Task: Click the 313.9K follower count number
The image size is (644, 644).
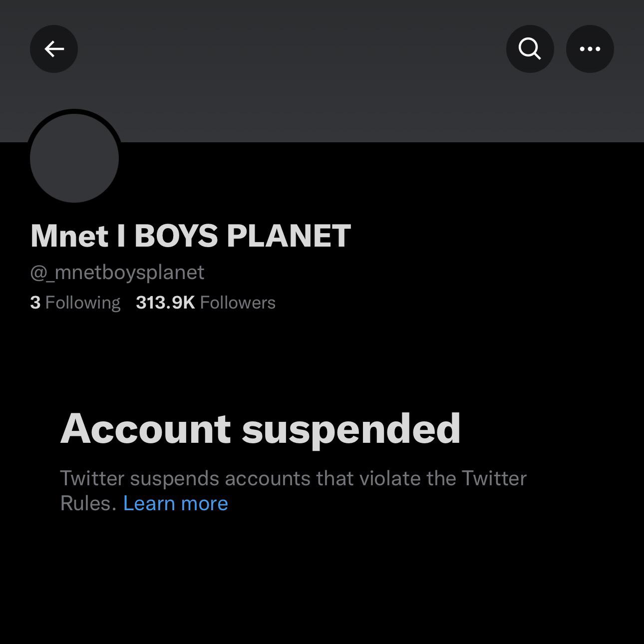Action: tap(165, 303)
